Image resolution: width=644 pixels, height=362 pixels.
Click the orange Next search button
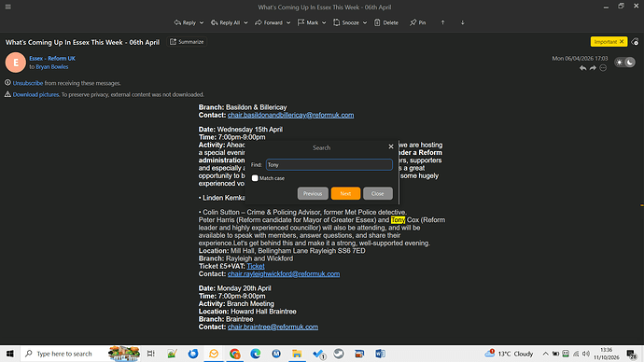[x=345, y=193]
